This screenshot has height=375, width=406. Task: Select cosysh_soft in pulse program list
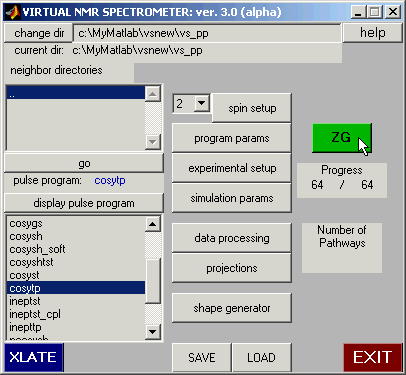pos(76,249)
